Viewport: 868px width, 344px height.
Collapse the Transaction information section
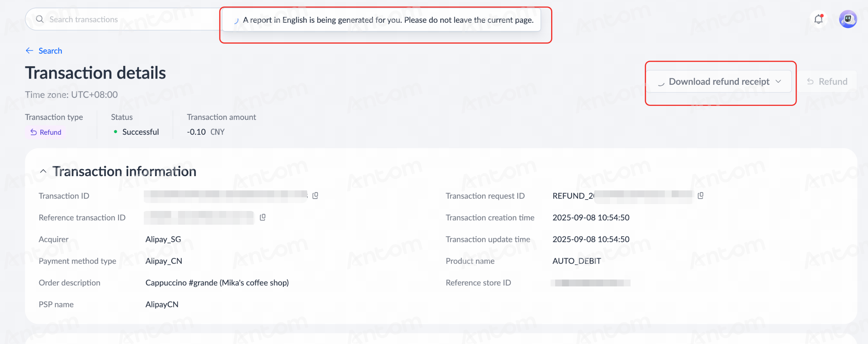click(x=43, y=171)
